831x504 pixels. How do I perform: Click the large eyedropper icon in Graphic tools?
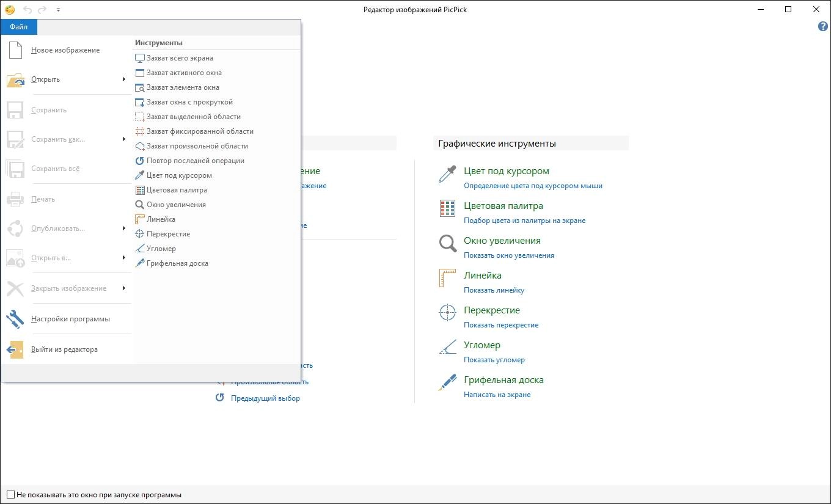447,174
